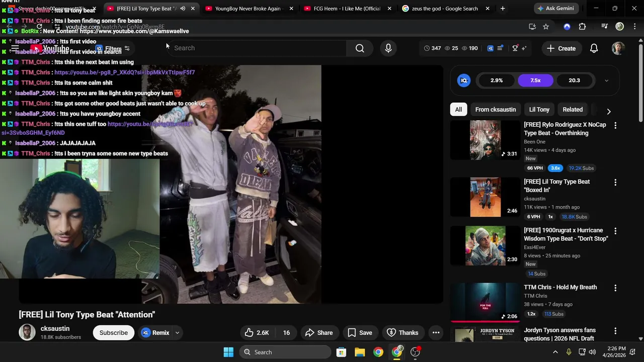The height and width of the screenshot is (362, 644).
Task: Open options for TTM Chris Hold My Breath
Action: click(615, 288)
